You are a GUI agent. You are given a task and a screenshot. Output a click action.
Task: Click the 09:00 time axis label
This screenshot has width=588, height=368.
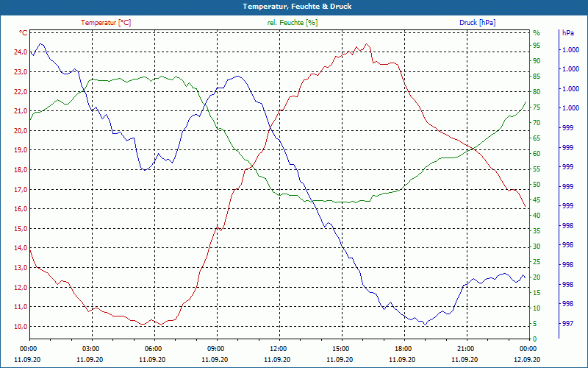click(215, 348)
